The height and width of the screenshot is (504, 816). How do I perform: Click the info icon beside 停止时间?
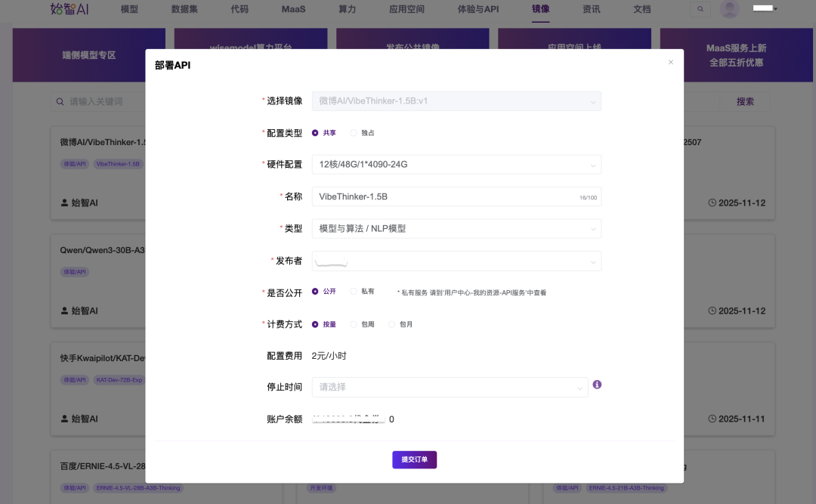pos(597,385)
